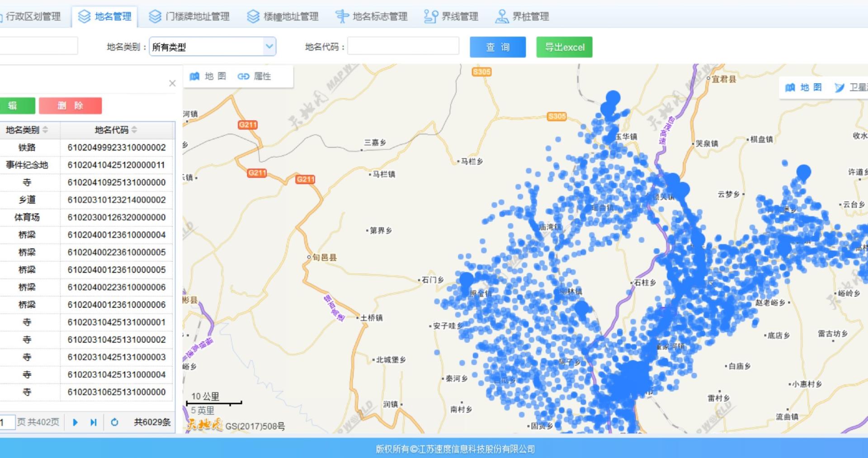The height and width of the screenshot is (458, 868).
Task: Switch map panel to 属性 view
Action: coord(255,76)
